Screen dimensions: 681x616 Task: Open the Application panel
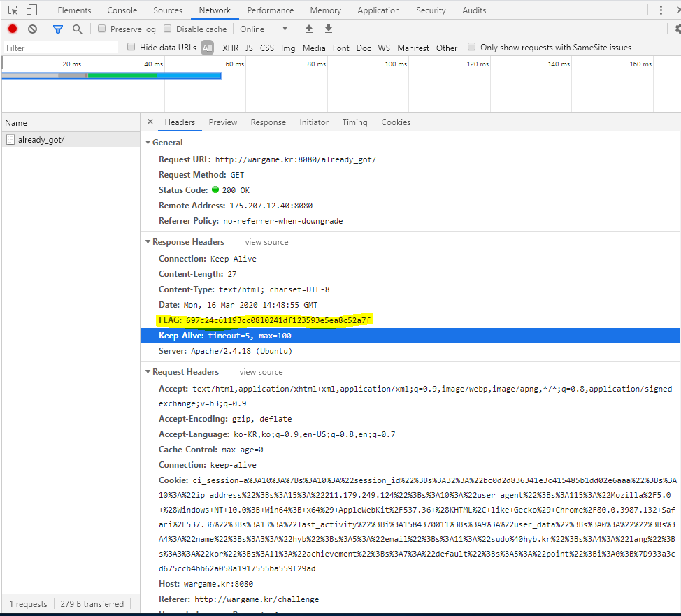click(378, 10)
